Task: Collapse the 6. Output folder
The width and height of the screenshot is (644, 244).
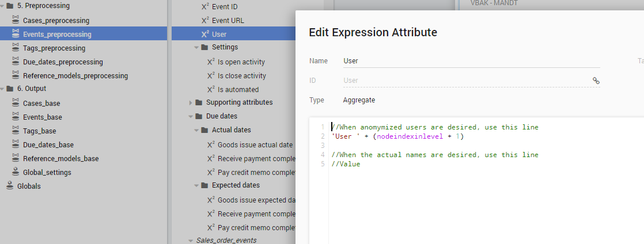Action: click(3, 89)
